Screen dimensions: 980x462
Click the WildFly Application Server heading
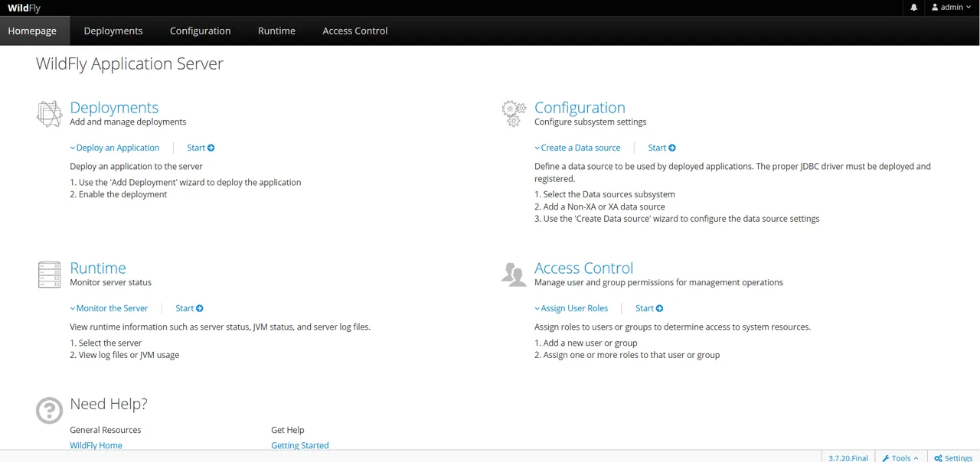coord(129,63)
